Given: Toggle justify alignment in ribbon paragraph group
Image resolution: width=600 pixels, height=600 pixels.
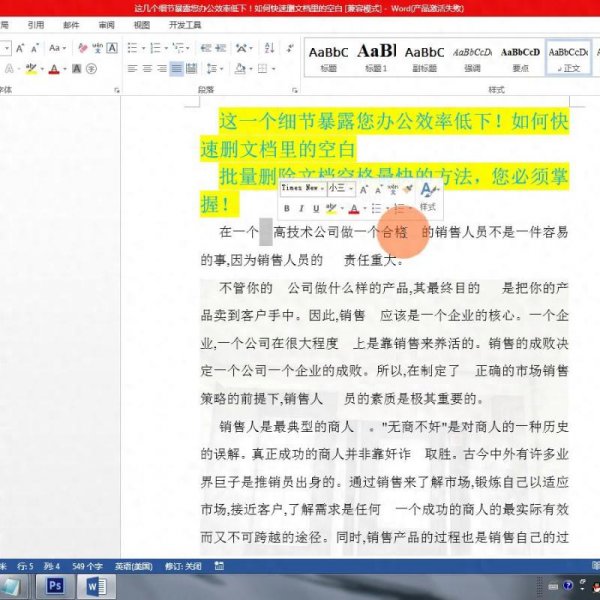Looking at the screenshot, I should click(177, 68).
